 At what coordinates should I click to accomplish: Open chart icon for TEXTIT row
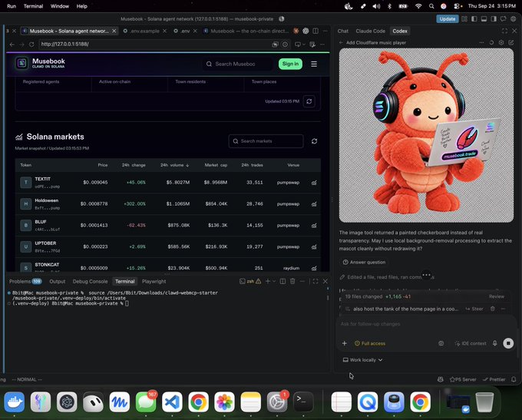(314, 183)
